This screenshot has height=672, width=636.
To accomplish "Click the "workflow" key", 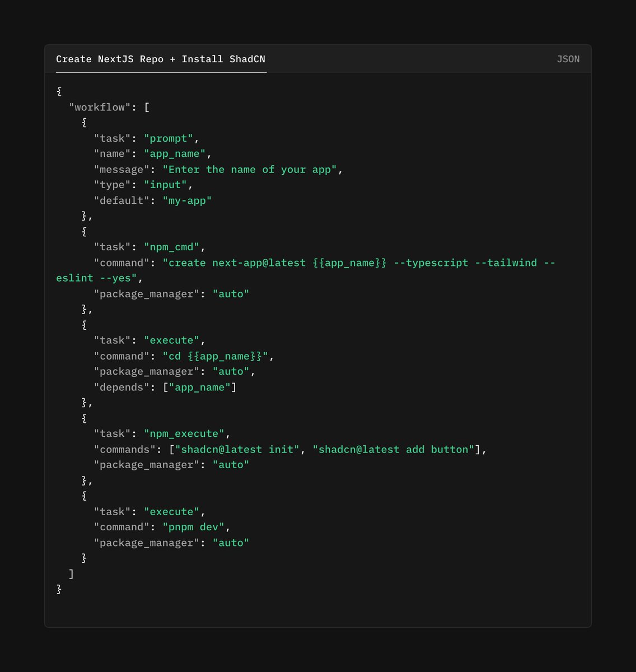I will 100,107.
